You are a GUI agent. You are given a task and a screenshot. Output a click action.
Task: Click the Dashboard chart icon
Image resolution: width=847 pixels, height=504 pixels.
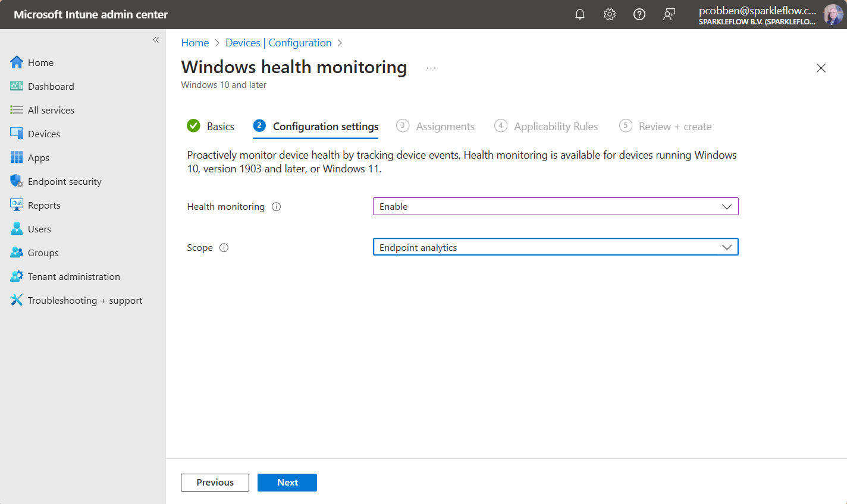[17, 86]
